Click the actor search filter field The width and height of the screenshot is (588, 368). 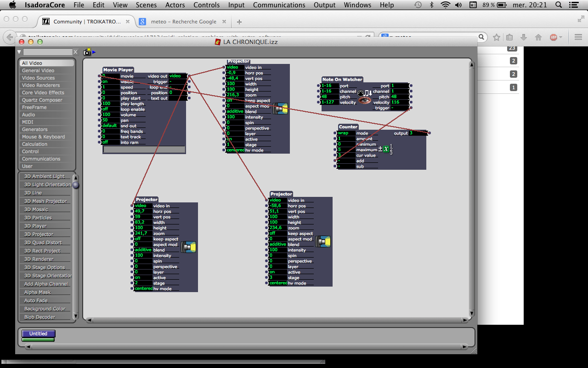pyautogui.click(x=48, y=52)
